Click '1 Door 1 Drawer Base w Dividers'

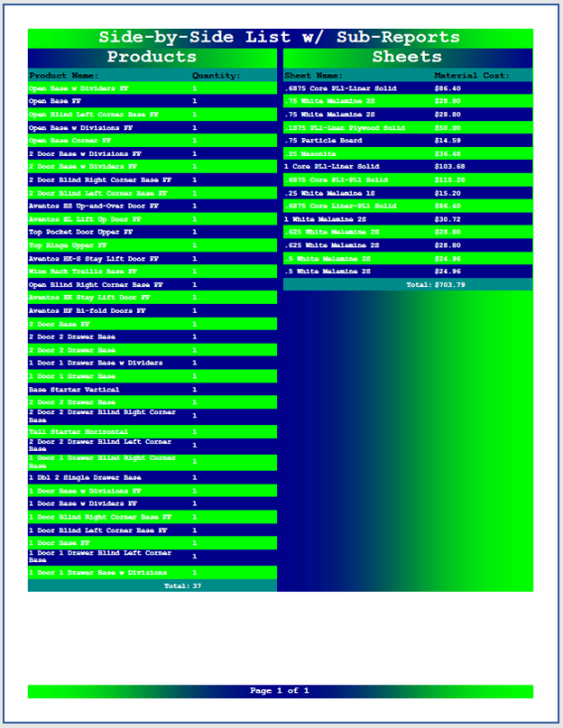pos(96,363)
